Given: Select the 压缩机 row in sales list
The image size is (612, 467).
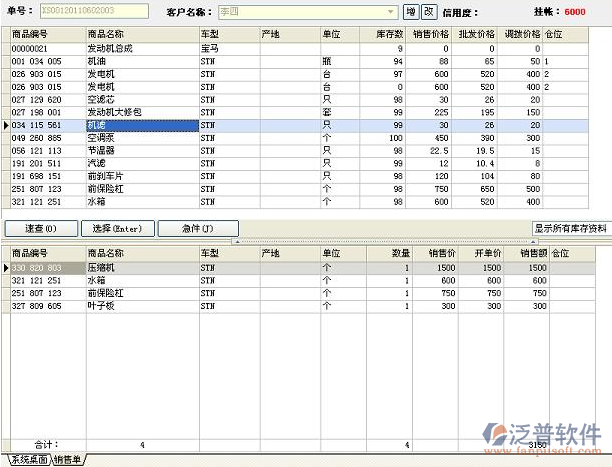Looking at the screenshot, I should coord(110,268).
